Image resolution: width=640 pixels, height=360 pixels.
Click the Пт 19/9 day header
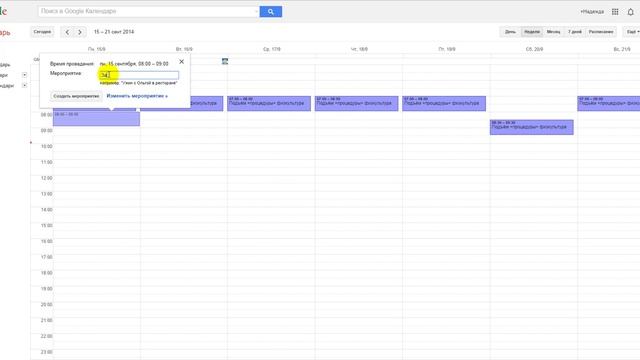coord(447,49)
